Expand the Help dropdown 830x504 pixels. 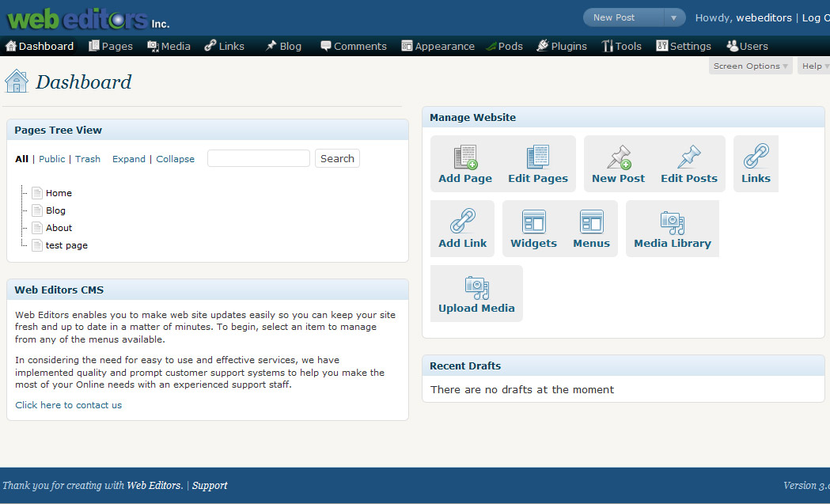click(814, 66)
